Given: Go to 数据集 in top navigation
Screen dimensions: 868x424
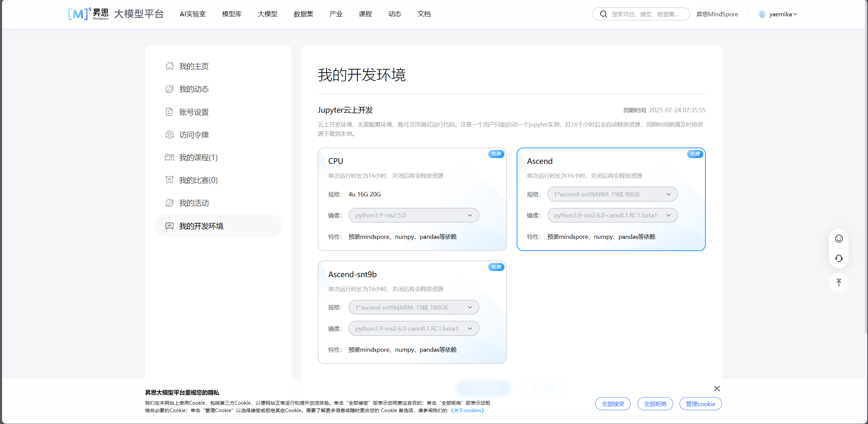Looking at the screenshot, I should click(303, 14).
